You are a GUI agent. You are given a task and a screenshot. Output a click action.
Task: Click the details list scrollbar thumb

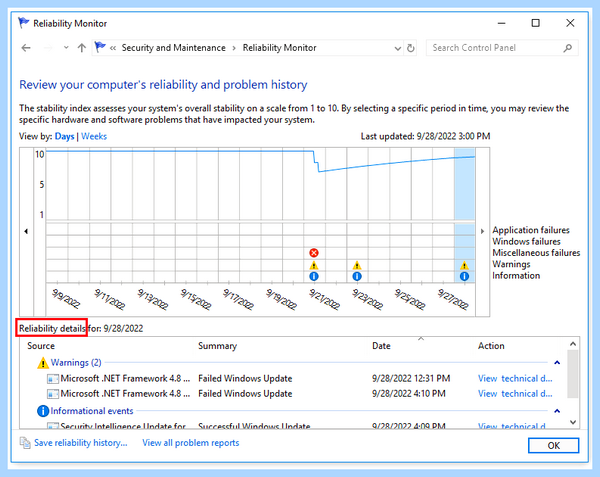point(573,374)
